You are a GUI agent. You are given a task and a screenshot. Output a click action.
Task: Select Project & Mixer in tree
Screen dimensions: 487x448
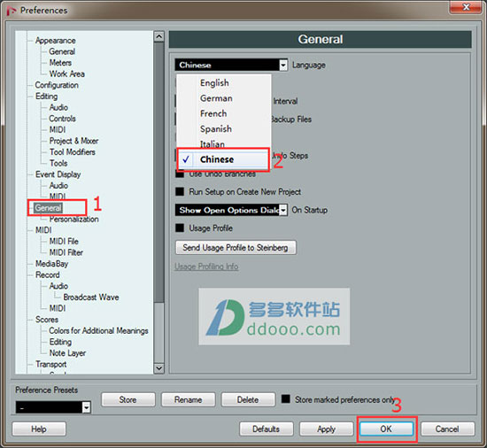point(73,141)
